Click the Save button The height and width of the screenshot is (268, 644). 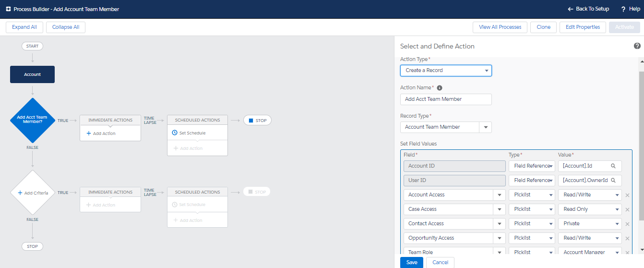click(x=412, y=262)
